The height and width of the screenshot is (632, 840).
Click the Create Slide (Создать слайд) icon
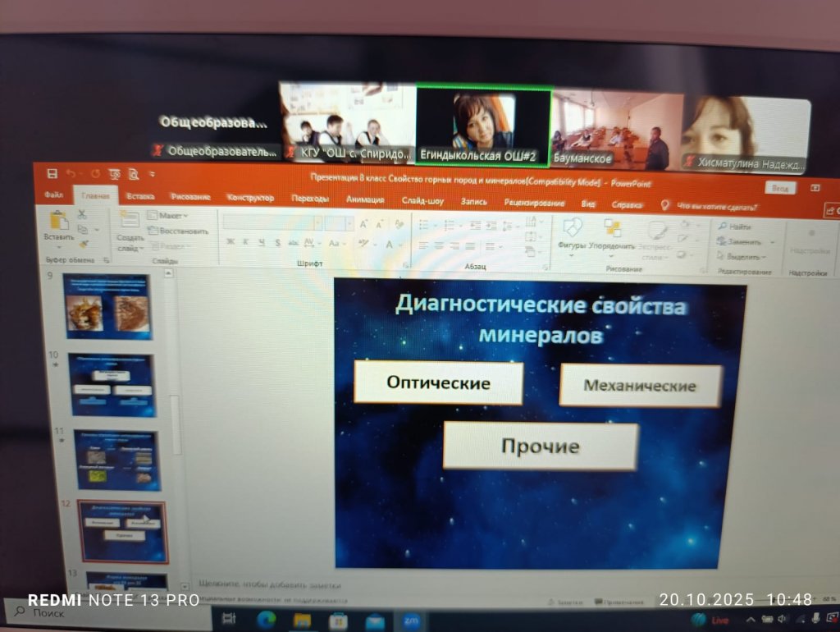(x=129, y=220)
